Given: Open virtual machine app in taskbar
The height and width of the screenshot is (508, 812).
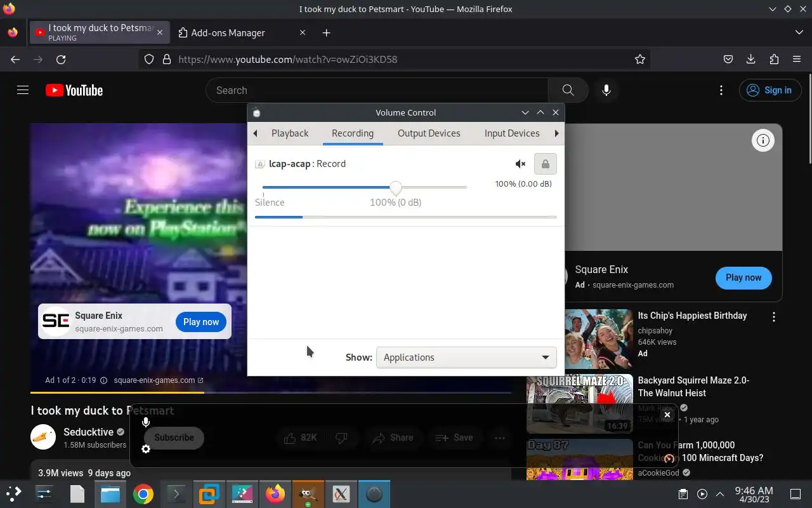Looking at the screenshot, I should [x=209, y=493].
